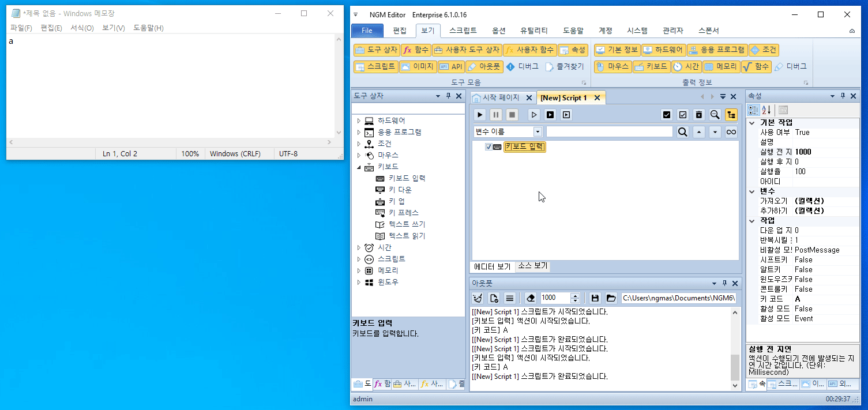Image resolution: width=868 pixels, height=410 pixels.
Task: Expand the 윈도우 tree node
Action: tap(359, 283)
